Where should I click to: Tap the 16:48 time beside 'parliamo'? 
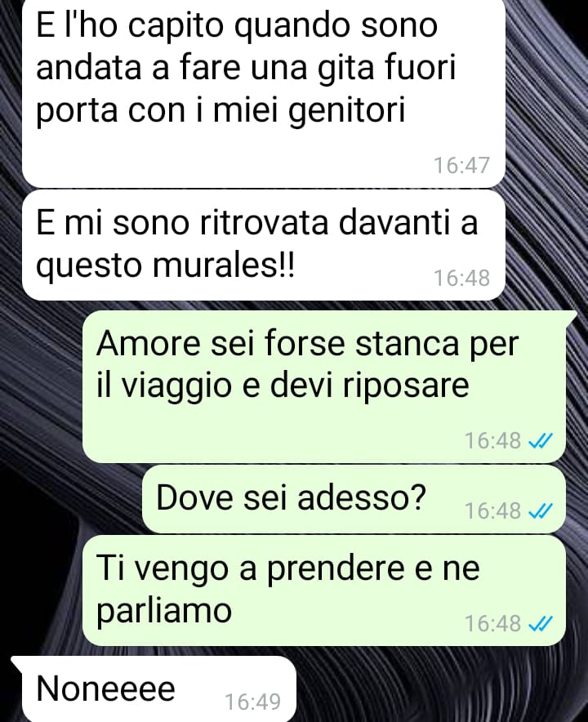[492, 623]
